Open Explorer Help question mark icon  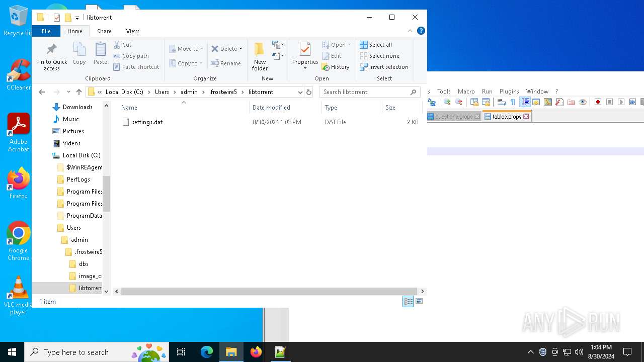coord(421,31)
